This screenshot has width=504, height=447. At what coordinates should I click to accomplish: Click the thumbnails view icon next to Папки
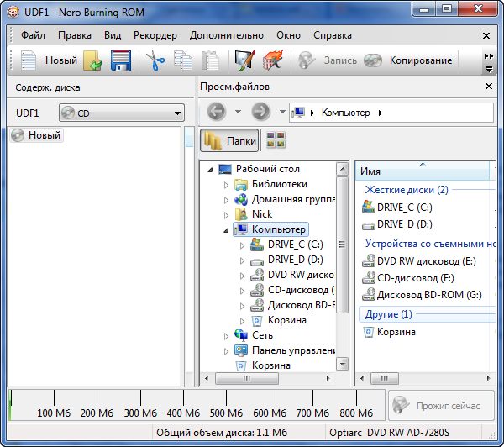pyautogui.click(x=275, y=141)
